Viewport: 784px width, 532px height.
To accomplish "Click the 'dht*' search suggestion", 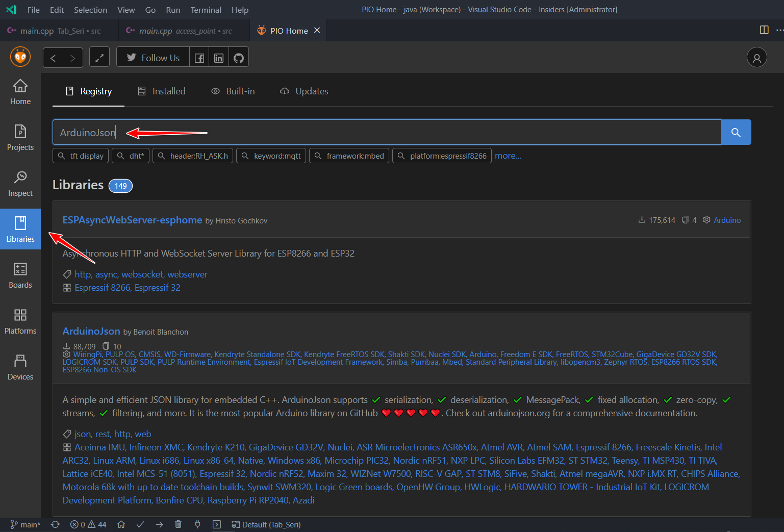I will tap(131, 156).
